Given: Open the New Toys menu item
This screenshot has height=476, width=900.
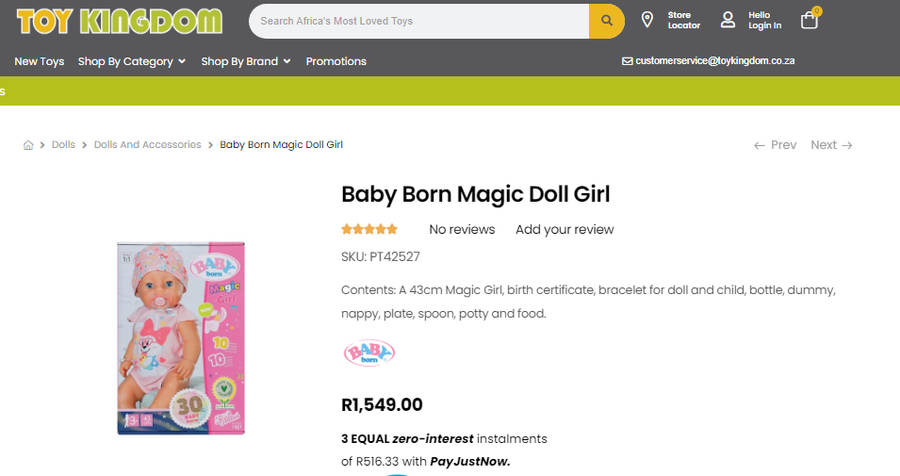Looking at the screenshot, I should coord(39,61).
